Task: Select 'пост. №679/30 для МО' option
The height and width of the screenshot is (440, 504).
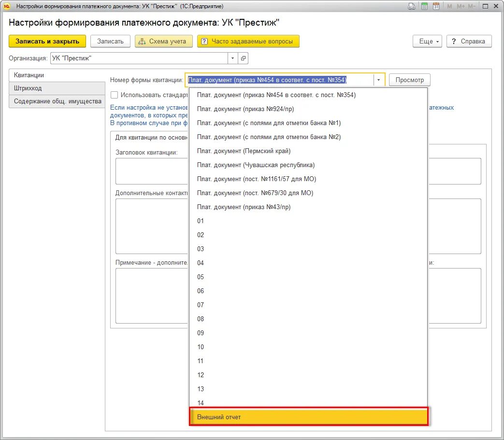Action: [x=309, y=193]
